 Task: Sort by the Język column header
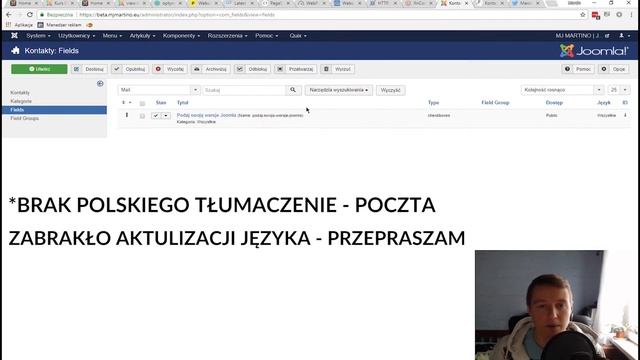click(x=604, y=103)
